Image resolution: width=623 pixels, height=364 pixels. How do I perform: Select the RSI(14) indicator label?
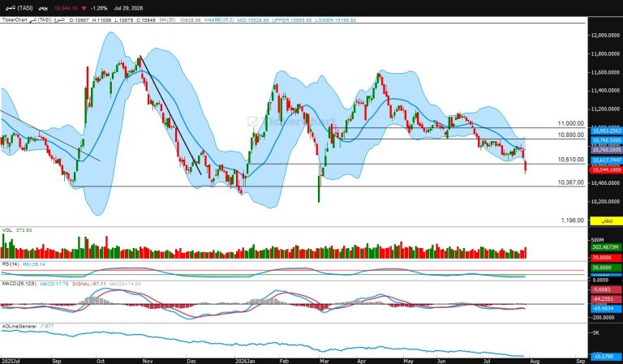tap(11, 264)
